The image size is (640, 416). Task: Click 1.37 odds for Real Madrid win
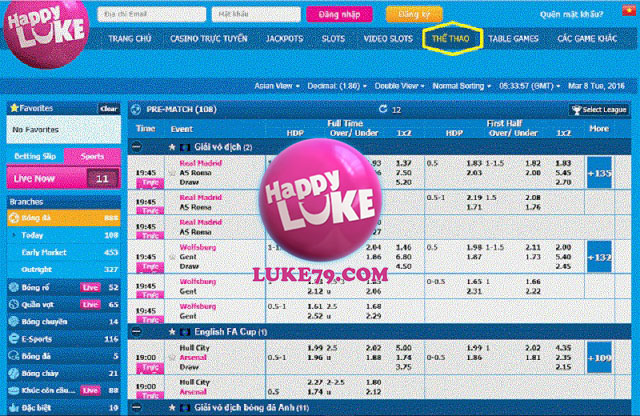(403, 163)
